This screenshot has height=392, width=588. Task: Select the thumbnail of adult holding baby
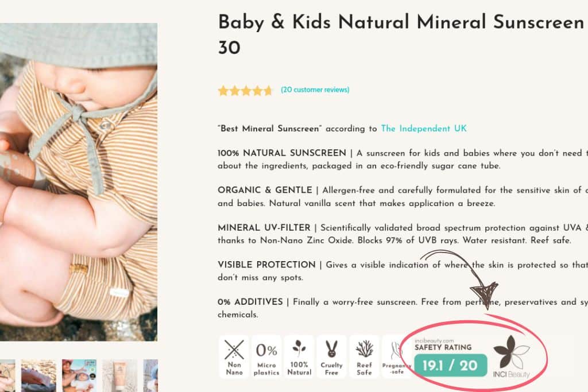pyautogui.click(x=79, y=376)
